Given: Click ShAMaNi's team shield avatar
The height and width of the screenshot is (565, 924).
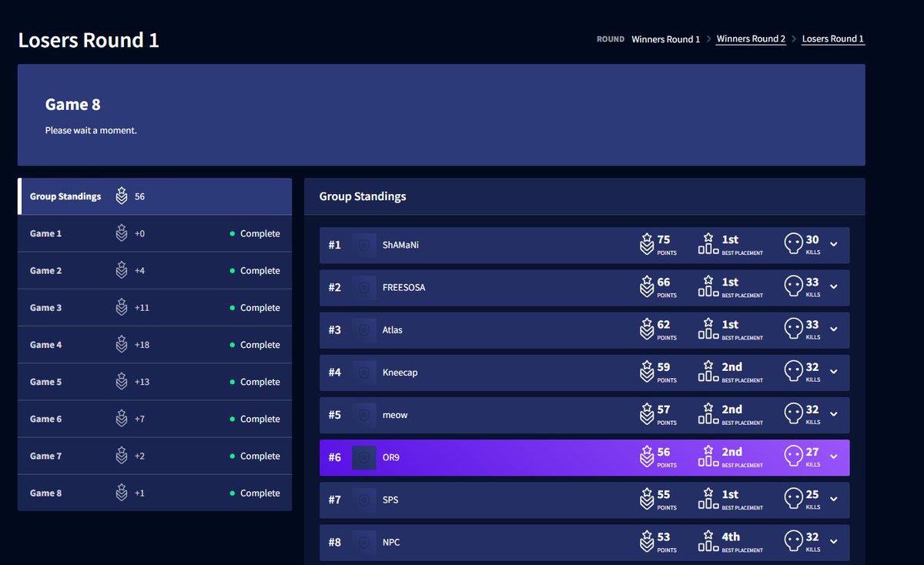Looking at the screenshot, I should (x=364, y=245).
